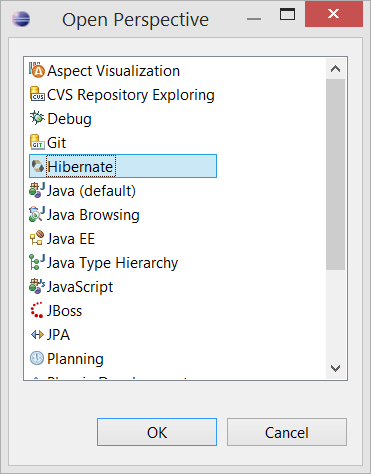Select the highlighted "Hibernate" label
Viewport: 371px width, 474px height.
coord(80,167)
